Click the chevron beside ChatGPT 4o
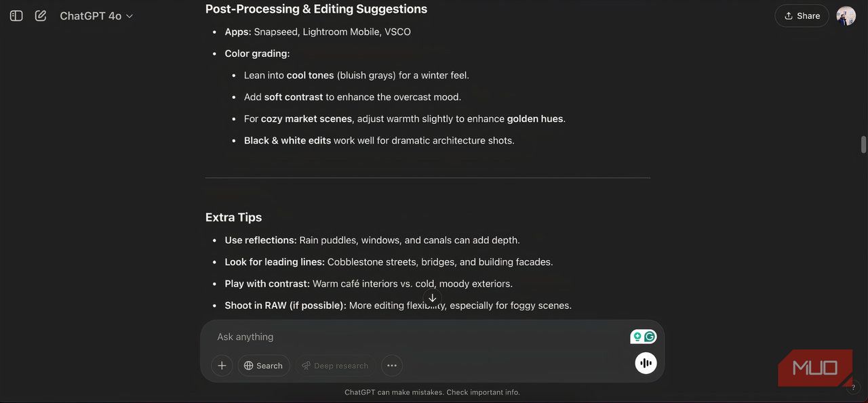 pyautogui.click(x=130, y=16)
